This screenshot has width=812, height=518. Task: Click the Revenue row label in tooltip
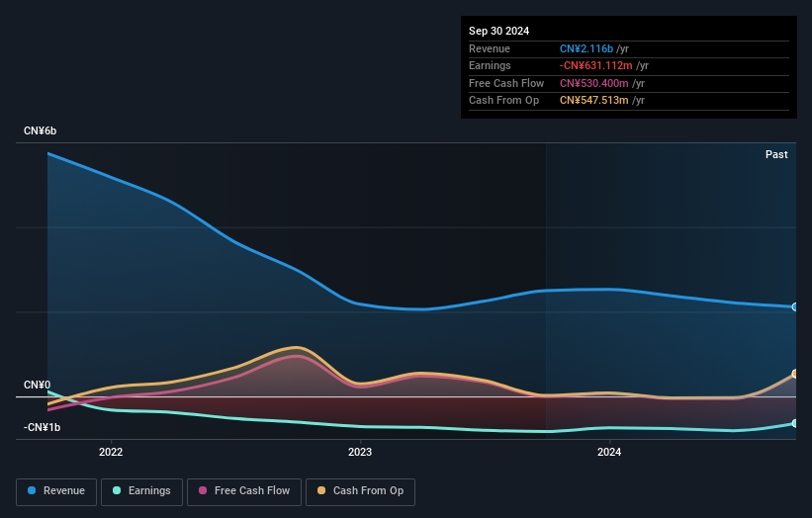[490, 48]
